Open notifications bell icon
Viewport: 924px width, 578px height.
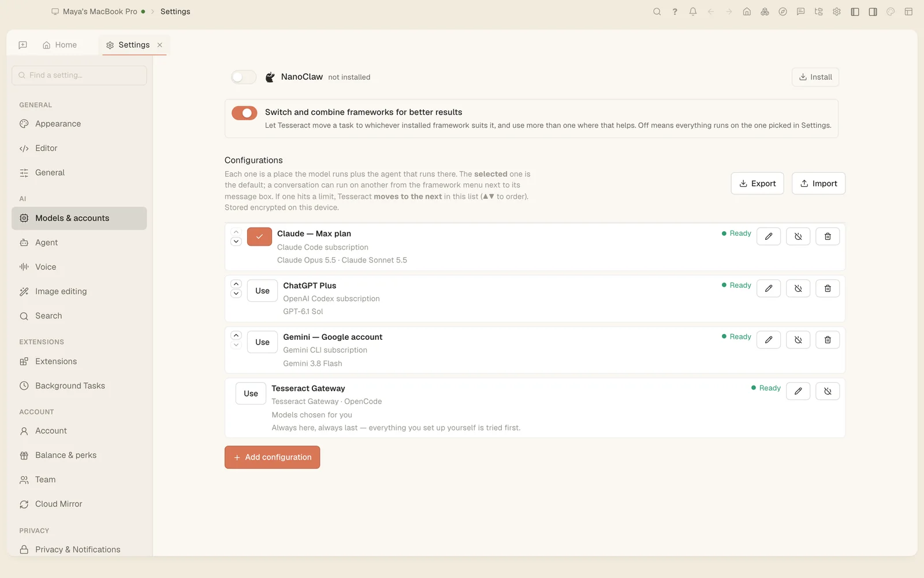click(x=693, y=12)
